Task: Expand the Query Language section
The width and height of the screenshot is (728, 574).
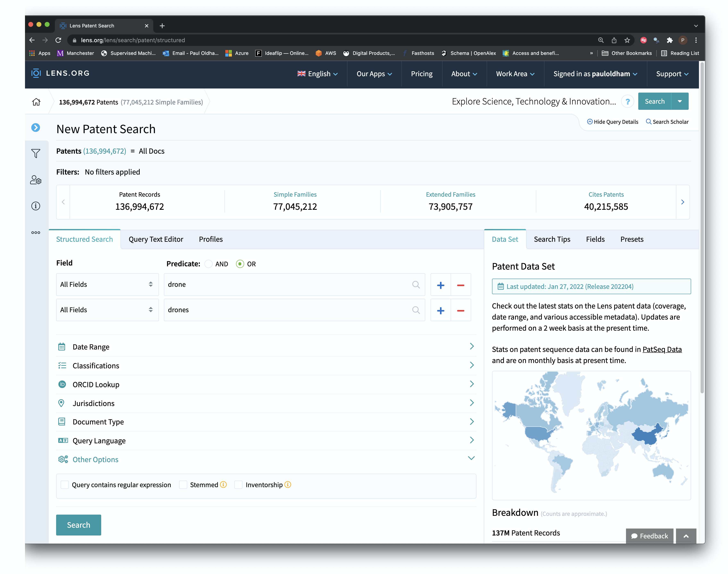Action: 266,441
